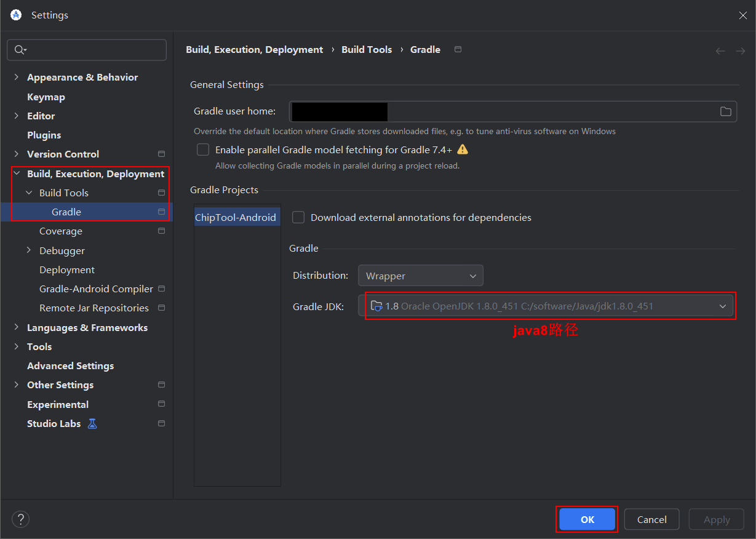Expand Languages & Frameworks section

point(17,327)
